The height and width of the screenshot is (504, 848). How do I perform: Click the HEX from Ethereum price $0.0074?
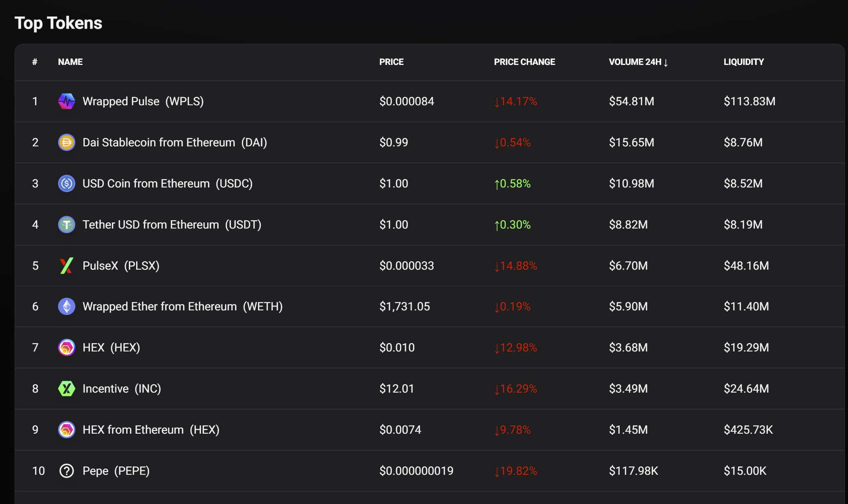[x=400, y=430]
